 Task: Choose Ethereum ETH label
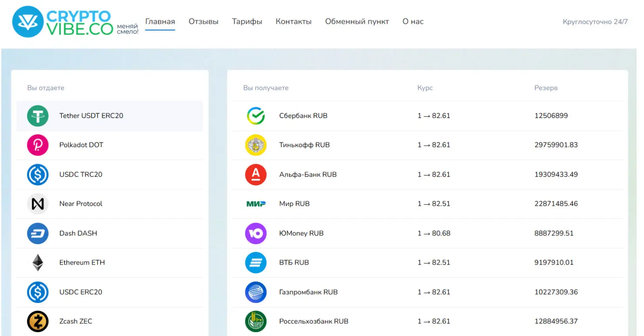click(82, 262)
